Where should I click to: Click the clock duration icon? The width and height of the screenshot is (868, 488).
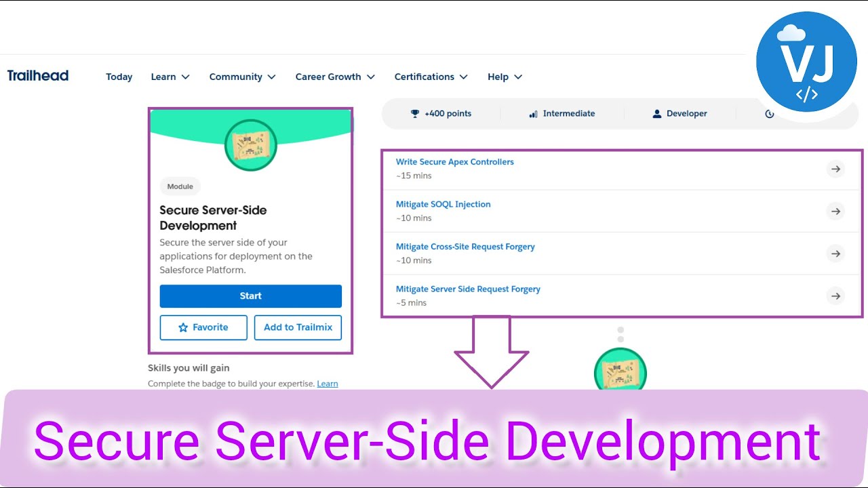(769, 114)
